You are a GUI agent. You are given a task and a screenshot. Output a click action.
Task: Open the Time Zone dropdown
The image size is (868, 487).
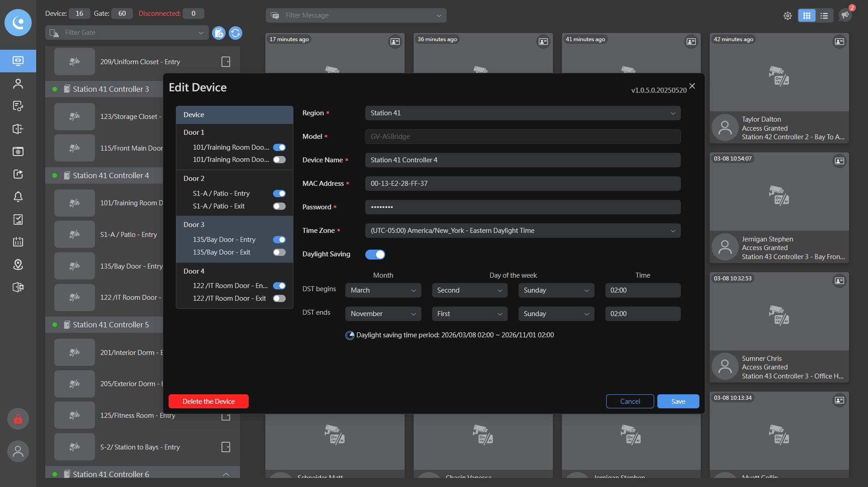[523, 231]
